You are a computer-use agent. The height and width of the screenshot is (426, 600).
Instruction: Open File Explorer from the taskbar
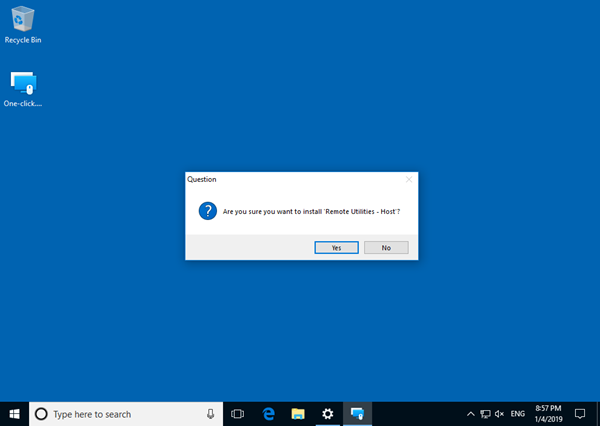tap(298, 414)
